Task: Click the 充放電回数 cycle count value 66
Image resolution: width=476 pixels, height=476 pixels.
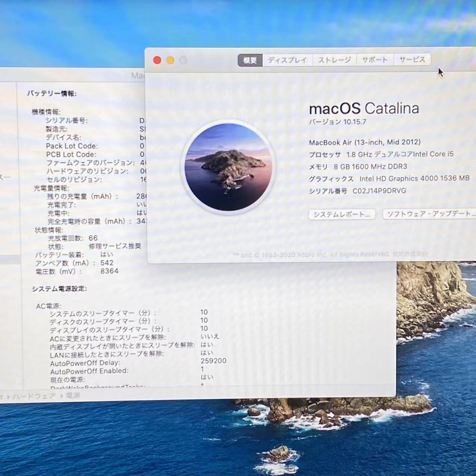Action: coord(93,238)
